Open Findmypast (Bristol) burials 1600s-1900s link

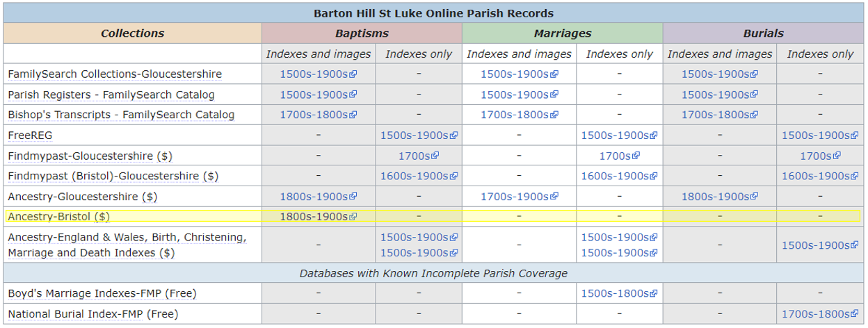[x=820, y=176]
